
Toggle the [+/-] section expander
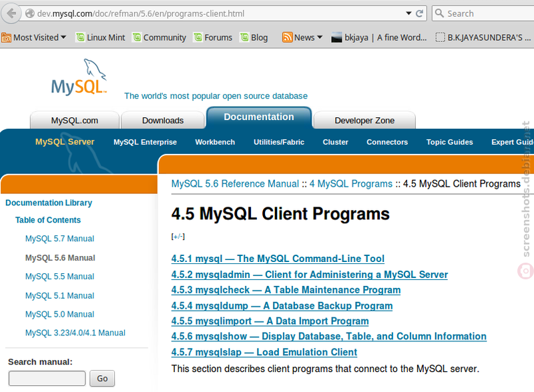[x=178, y=237]
